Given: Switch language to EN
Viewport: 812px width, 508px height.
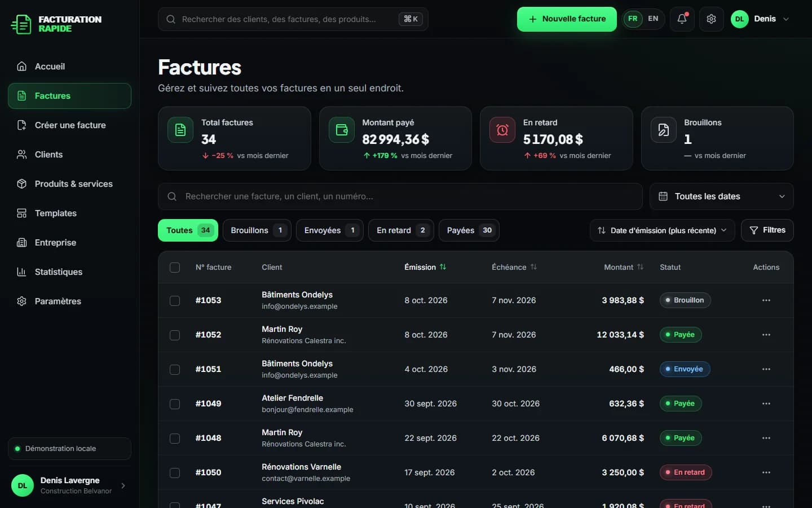Looking at the screenshot, I should [x=653, y=19].
